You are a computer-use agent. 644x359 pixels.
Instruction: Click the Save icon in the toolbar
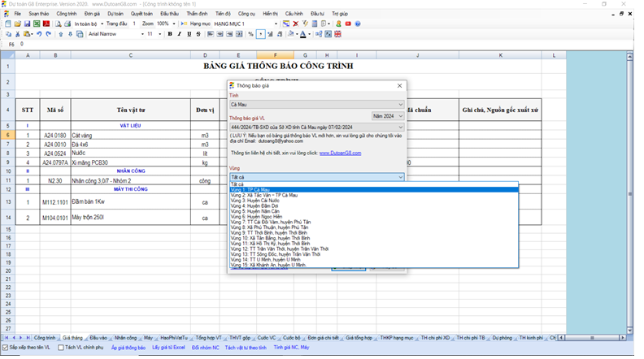tap(27, 24)
